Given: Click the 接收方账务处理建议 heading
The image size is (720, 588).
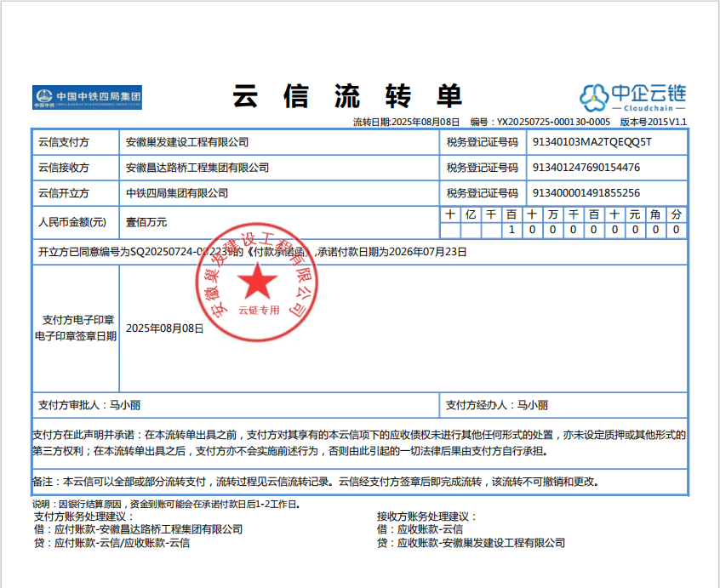Looking at the screenshot, I should 427,517.
